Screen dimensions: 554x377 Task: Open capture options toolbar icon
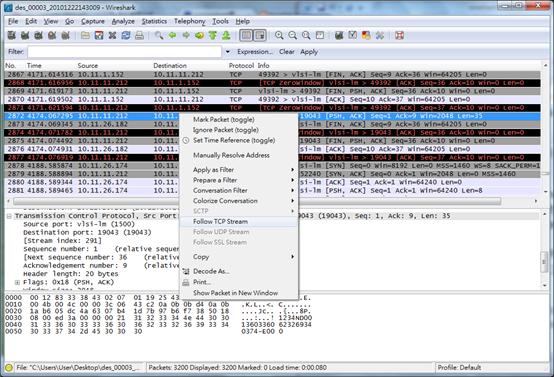point(25,35)
